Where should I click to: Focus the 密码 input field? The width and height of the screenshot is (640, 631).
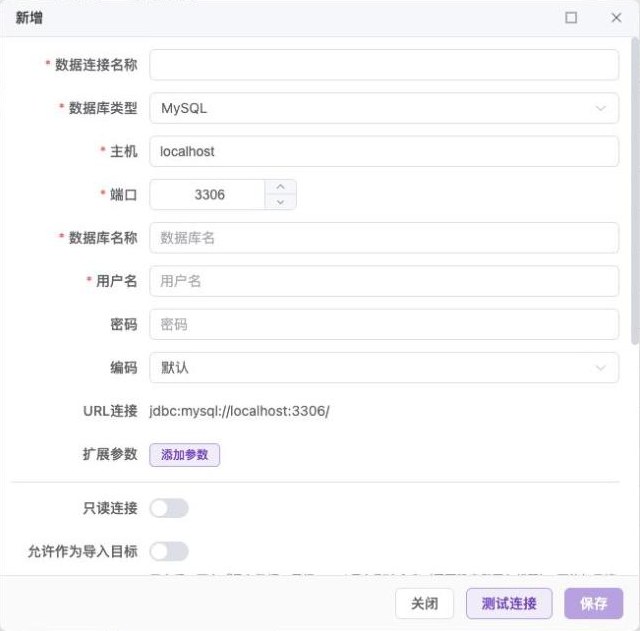tap(384, 324)
